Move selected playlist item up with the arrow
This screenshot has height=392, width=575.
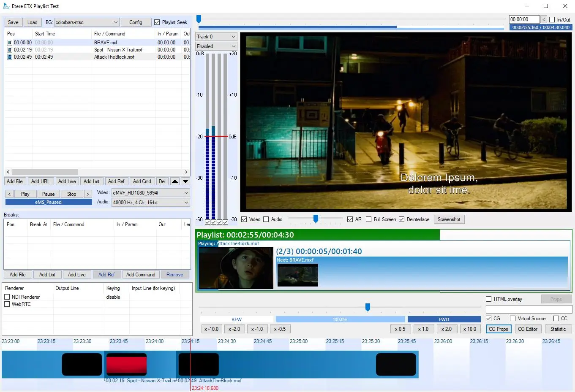click(175, 181)
